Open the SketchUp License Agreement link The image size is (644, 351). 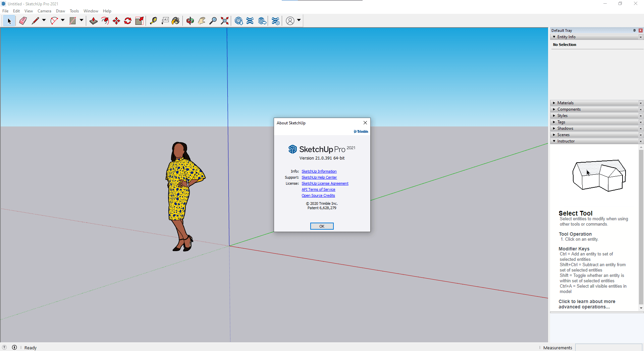click(x=325, y=183)
